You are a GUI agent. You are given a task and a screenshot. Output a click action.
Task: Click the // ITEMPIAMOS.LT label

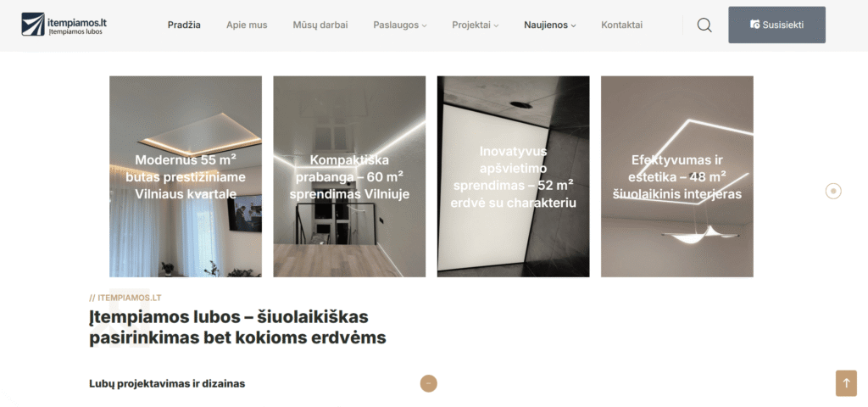(x=125, y=298)
